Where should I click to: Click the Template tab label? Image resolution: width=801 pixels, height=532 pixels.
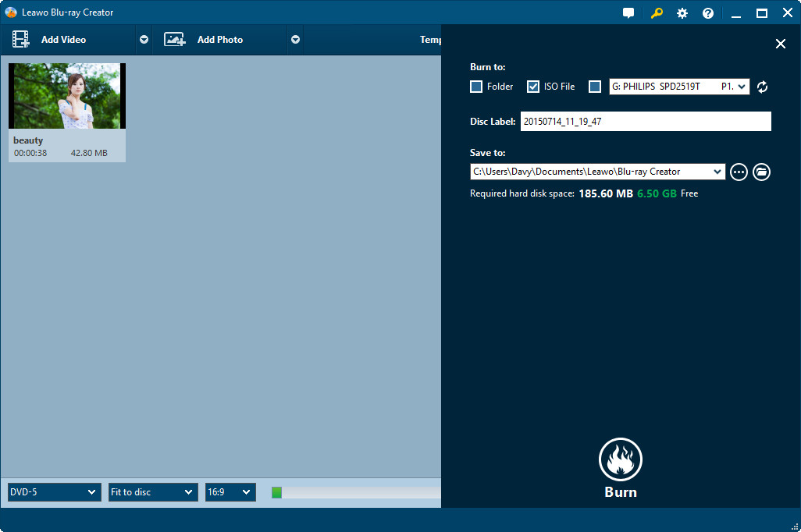pos(430,39)
